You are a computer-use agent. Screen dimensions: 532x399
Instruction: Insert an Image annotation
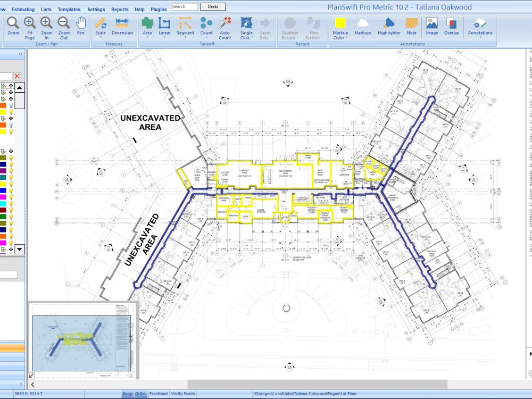[432, 26]
